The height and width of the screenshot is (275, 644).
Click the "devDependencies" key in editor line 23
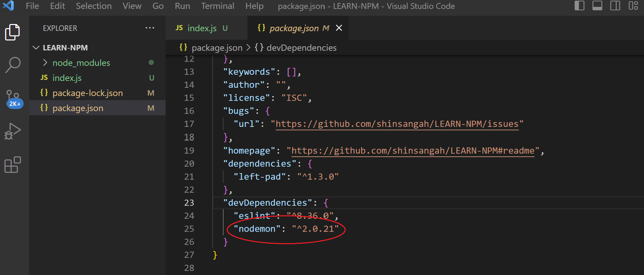pos(267,203)
